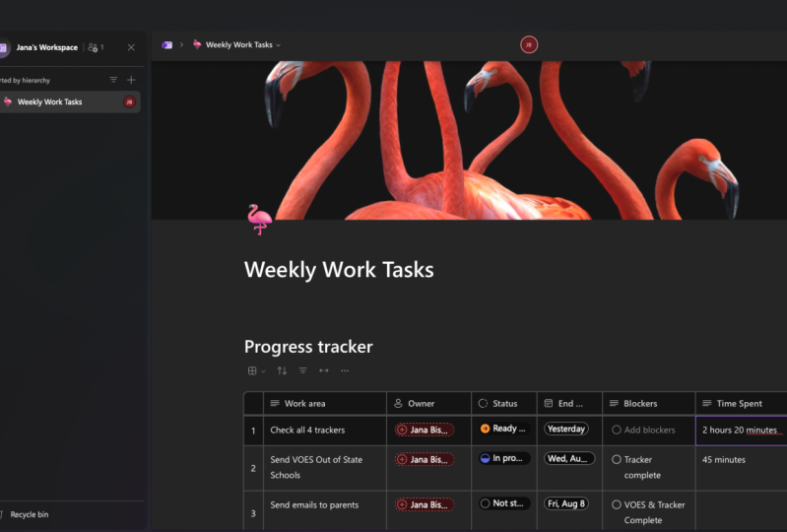Click the Owner column header
Screen dimensions: 787x532
pyautogui.click(x=429, y=404)
